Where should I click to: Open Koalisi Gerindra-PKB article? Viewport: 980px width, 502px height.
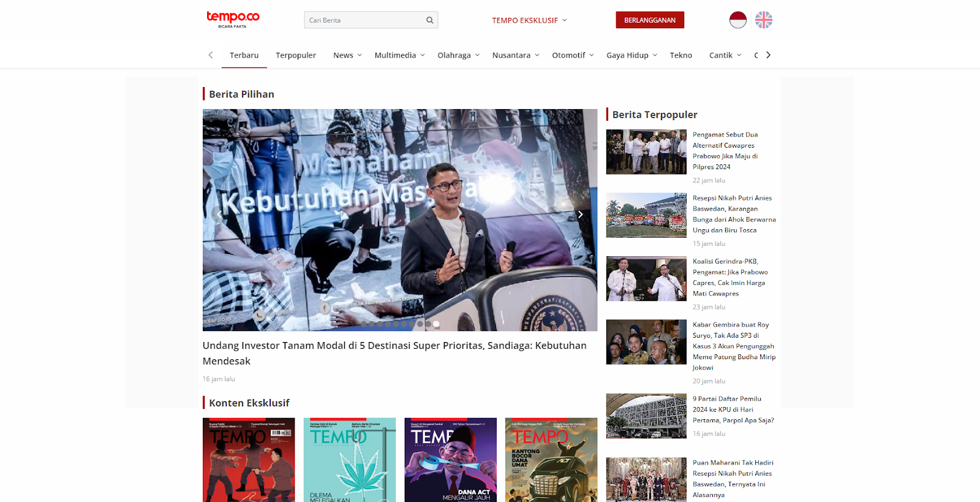(730, 277)
